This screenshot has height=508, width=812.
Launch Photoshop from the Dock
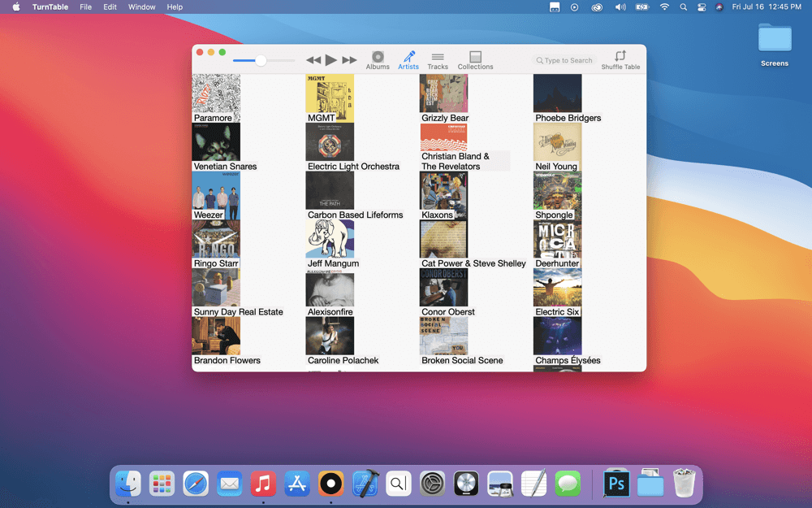tap(616, 484)
